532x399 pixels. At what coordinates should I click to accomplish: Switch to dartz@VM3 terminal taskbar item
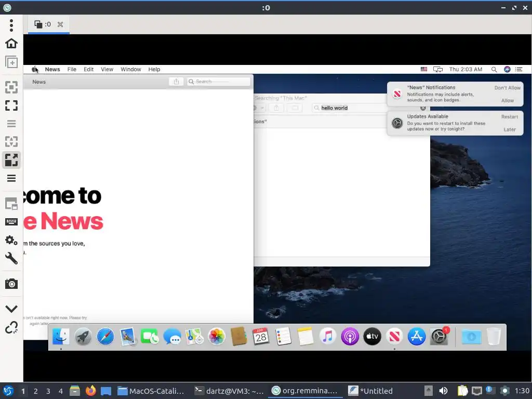(x=229, y=391)
